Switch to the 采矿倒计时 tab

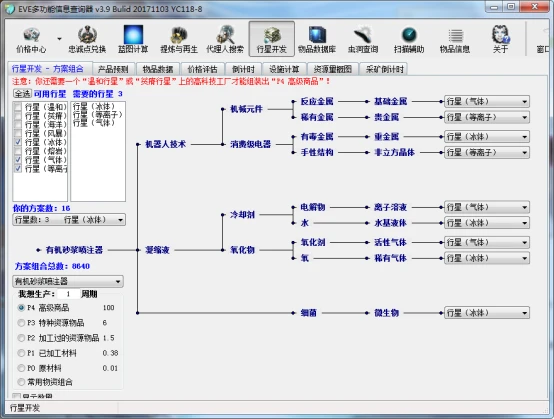384,69
